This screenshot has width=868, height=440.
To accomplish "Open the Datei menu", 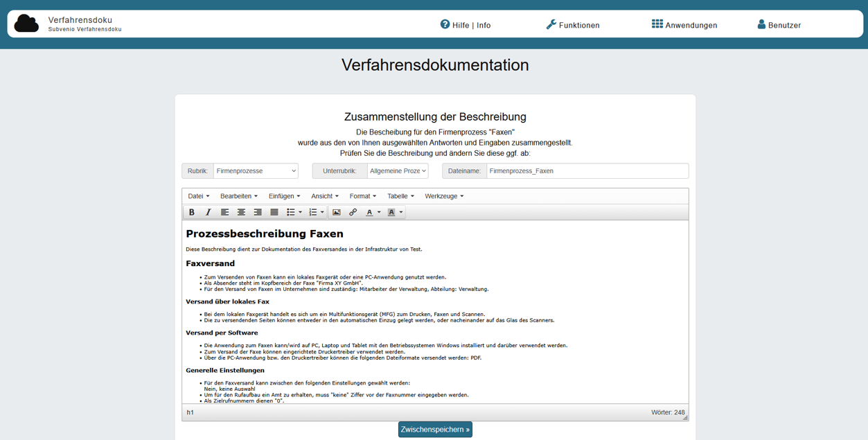I will tap(199, 196).
